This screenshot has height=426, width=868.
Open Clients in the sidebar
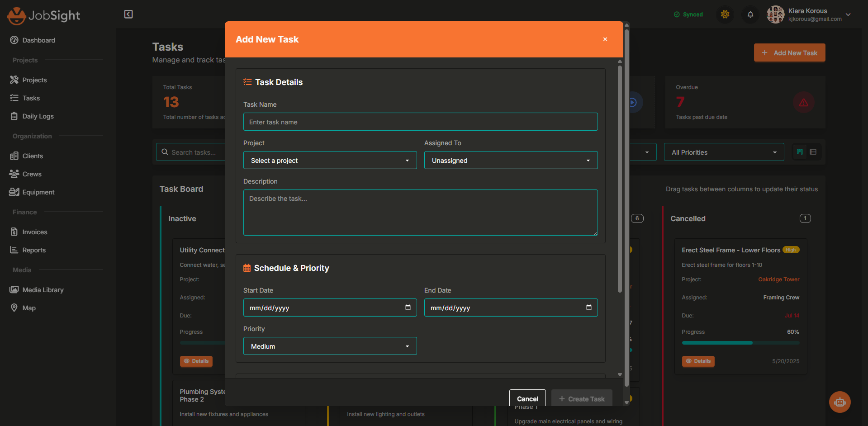tap(33, 156)
